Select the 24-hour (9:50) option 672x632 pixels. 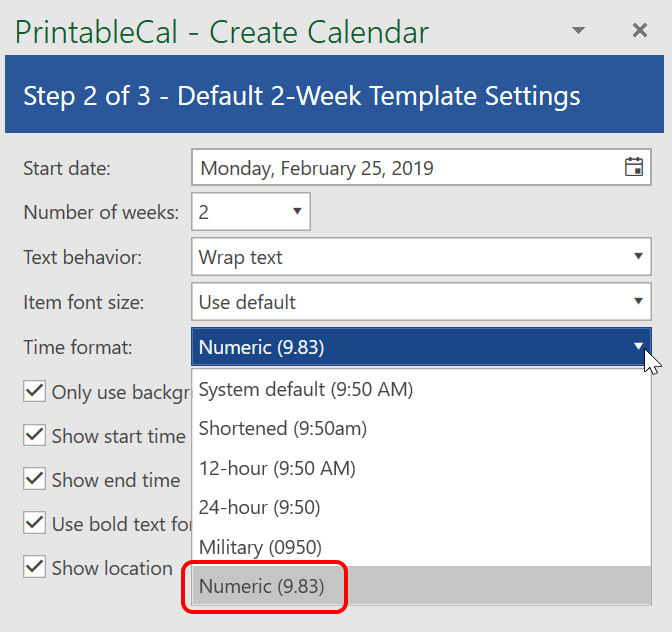point(260,507)
